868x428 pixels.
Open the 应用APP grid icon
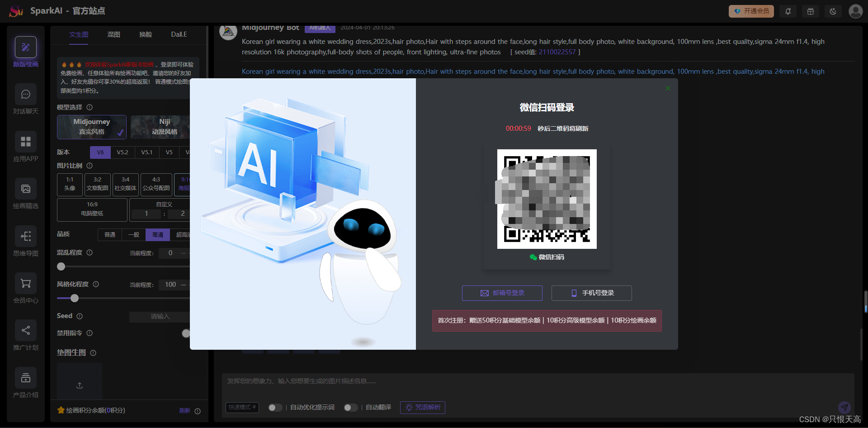[x=26, y=142]
